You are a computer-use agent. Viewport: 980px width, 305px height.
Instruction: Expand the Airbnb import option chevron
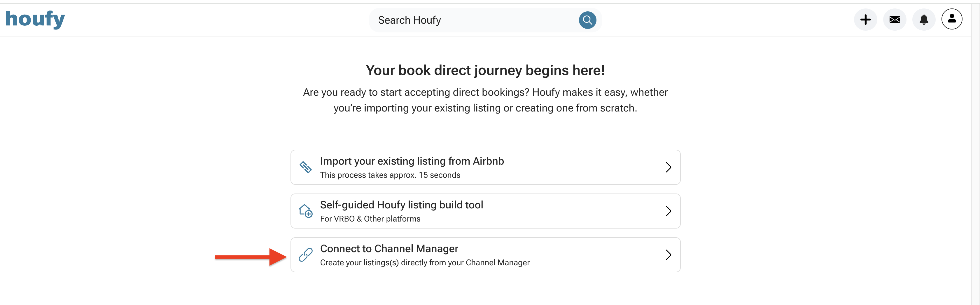pos(668,167)
